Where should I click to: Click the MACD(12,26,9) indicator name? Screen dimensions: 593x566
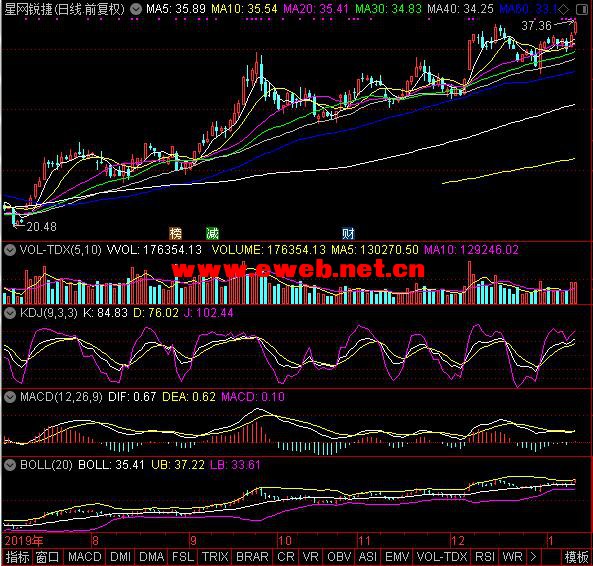pyautogui.click(x=61, y=397)
